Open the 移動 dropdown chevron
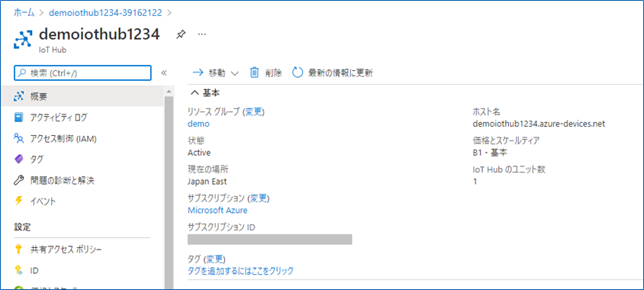 [235, 73]
